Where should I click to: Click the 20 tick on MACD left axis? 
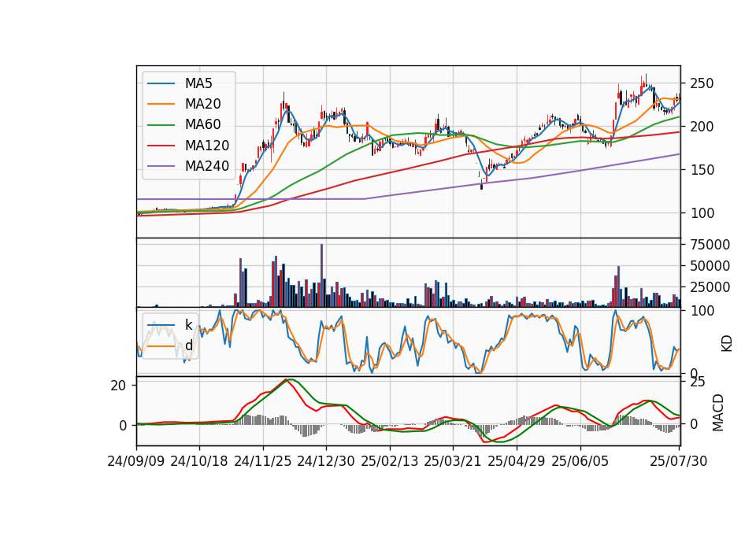119,386
